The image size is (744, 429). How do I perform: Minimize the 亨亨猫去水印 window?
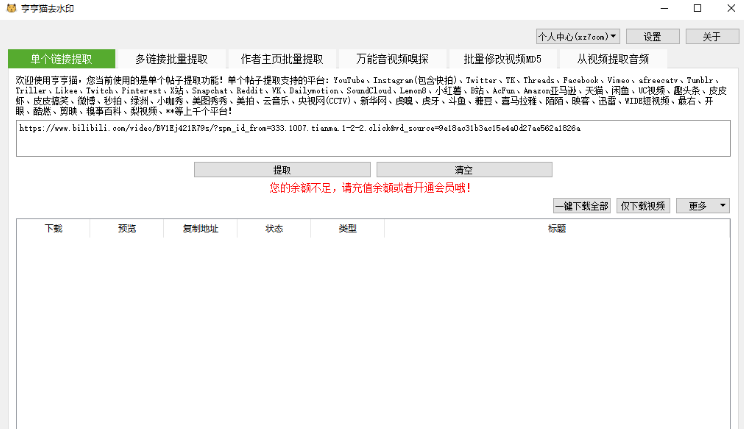[664, 9]
